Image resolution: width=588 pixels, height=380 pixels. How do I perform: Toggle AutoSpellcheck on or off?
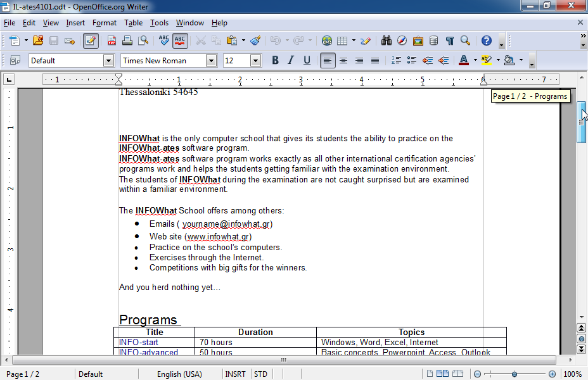click(x=180, y=41)
